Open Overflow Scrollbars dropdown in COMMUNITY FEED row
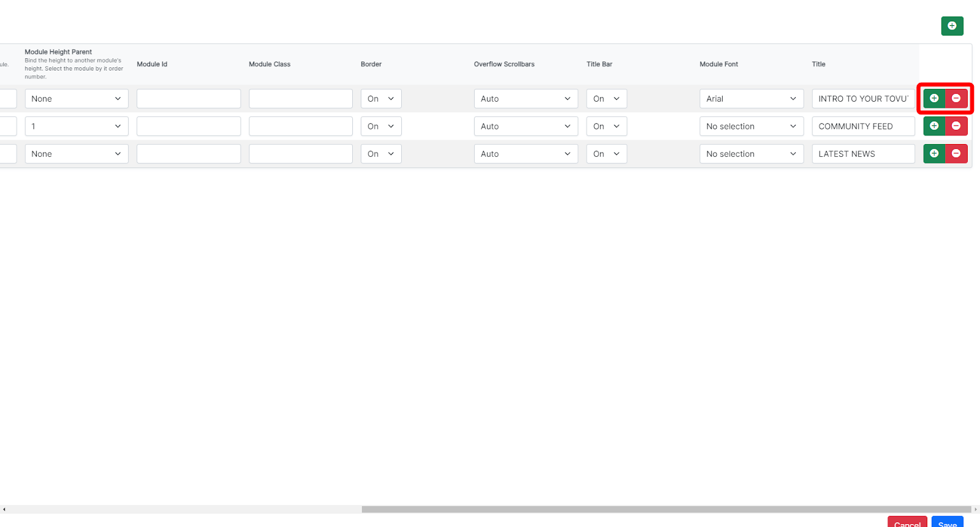The image size is (980, 527). click(x=526, y=126)
